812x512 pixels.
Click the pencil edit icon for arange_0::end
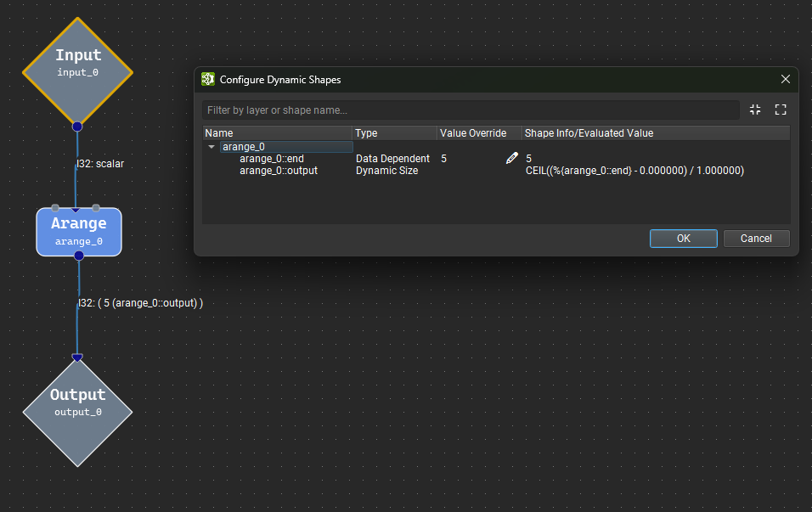click(511, 159)
